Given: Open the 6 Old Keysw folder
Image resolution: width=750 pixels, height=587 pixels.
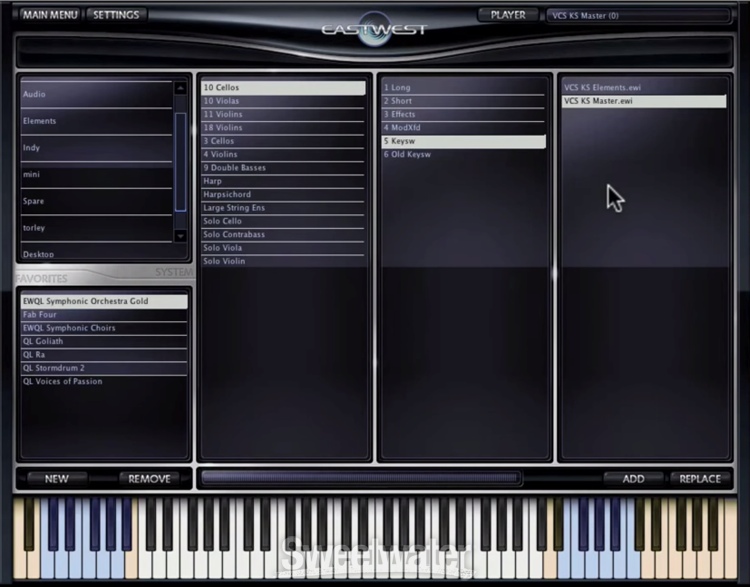Looking at the screenshot, I should (x=463, y=155).
